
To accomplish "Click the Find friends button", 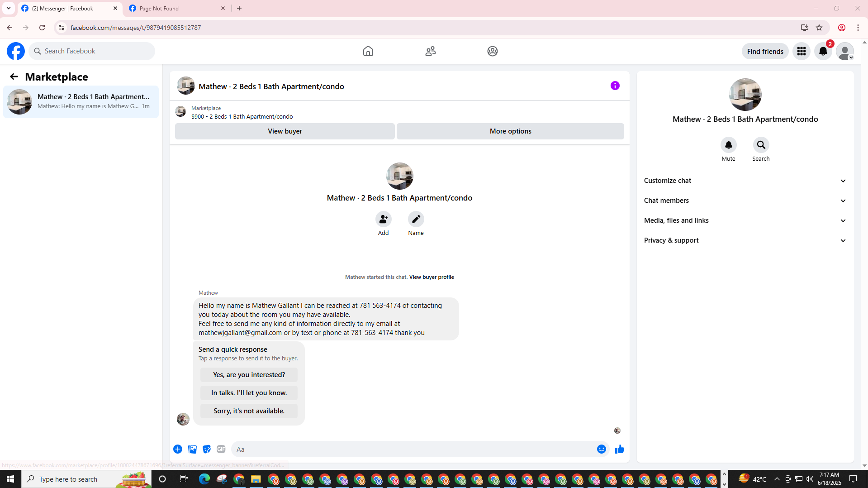I will pyautogui.click(x=765, y=51).
